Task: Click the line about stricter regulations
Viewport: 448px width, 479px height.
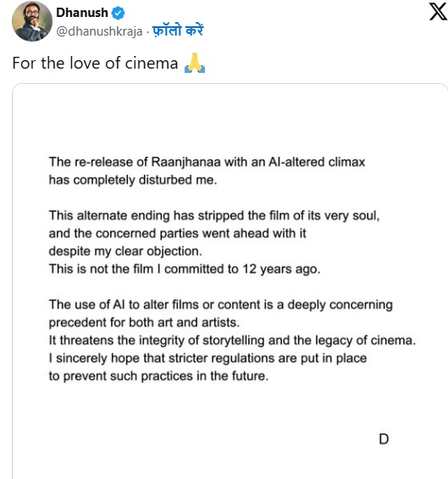Action: [x=207, y=359]
